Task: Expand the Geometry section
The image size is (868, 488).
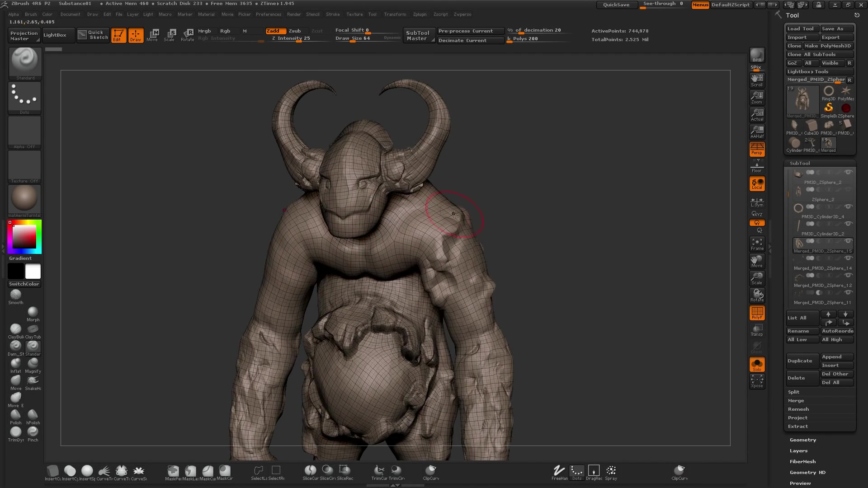Action: tap(802, 440)
